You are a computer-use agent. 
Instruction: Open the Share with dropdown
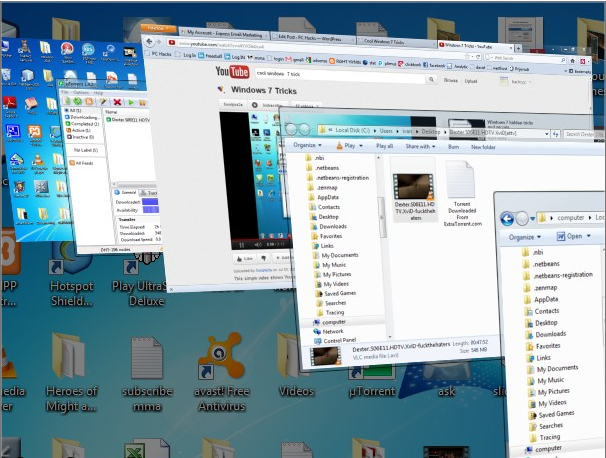click(x=420, y=146)
